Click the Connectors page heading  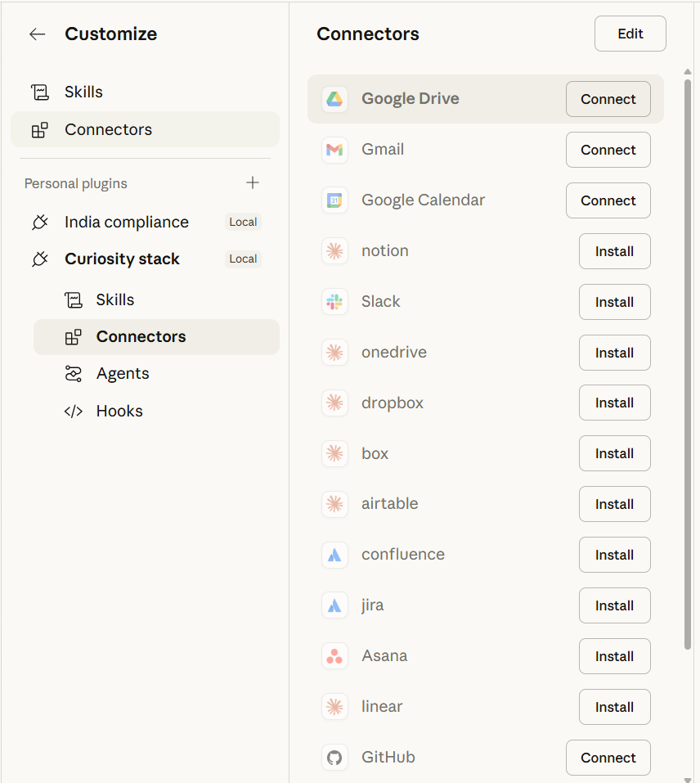[368, 34]
